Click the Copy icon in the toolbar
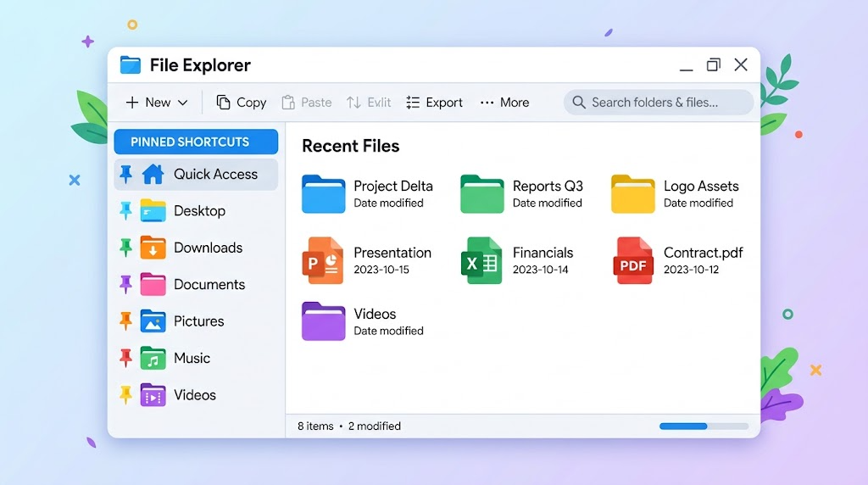 point(223,103)
